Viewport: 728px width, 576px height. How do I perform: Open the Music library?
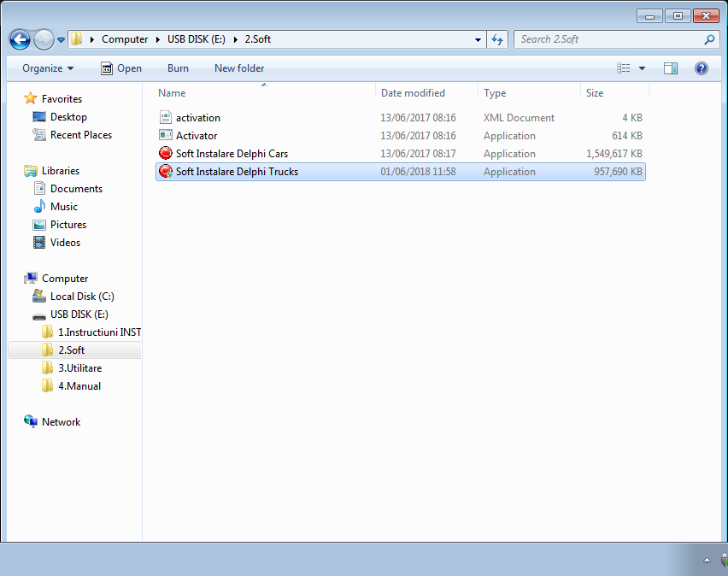(63, 207)
